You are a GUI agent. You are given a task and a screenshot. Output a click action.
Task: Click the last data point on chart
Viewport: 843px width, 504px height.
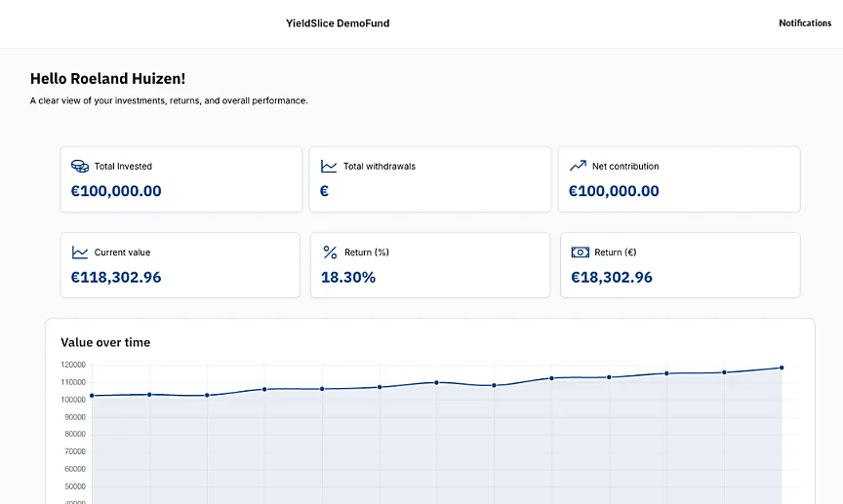782,368
